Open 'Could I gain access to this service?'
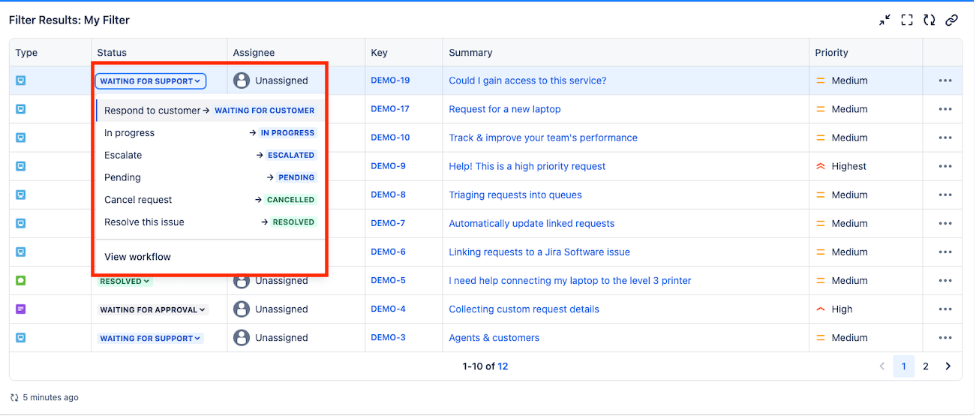Viewport: 975px width, 417px height. [527, 80]
